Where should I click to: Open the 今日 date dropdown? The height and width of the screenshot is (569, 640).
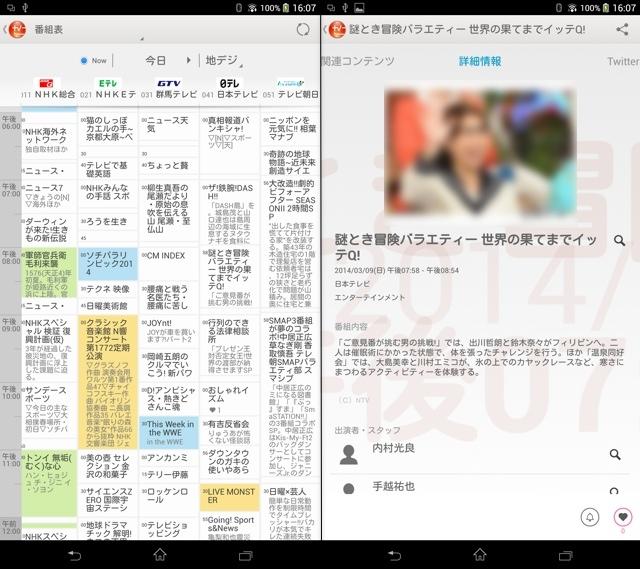pyautogui.click(x=157, y=60)
